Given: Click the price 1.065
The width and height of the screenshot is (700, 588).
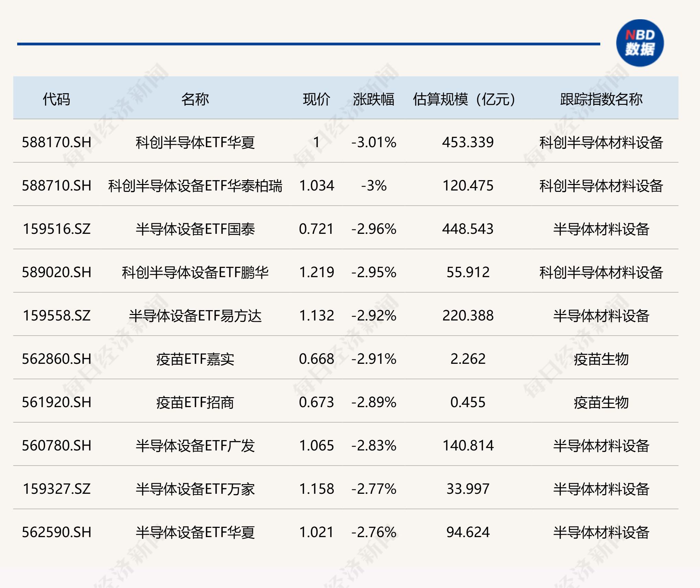Looking at the screenshot, I should point(317,446).
